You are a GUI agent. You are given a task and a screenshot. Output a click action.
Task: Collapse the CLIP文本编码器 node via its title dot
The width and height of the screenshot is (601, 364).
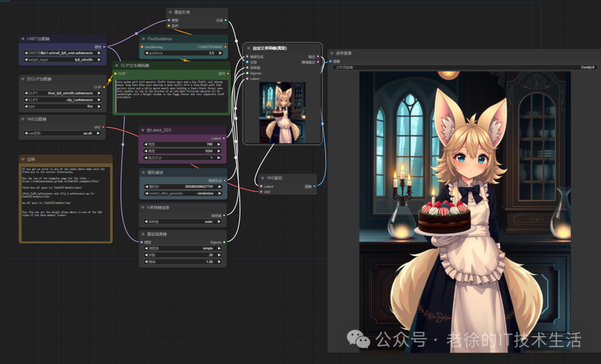[117, 66]
